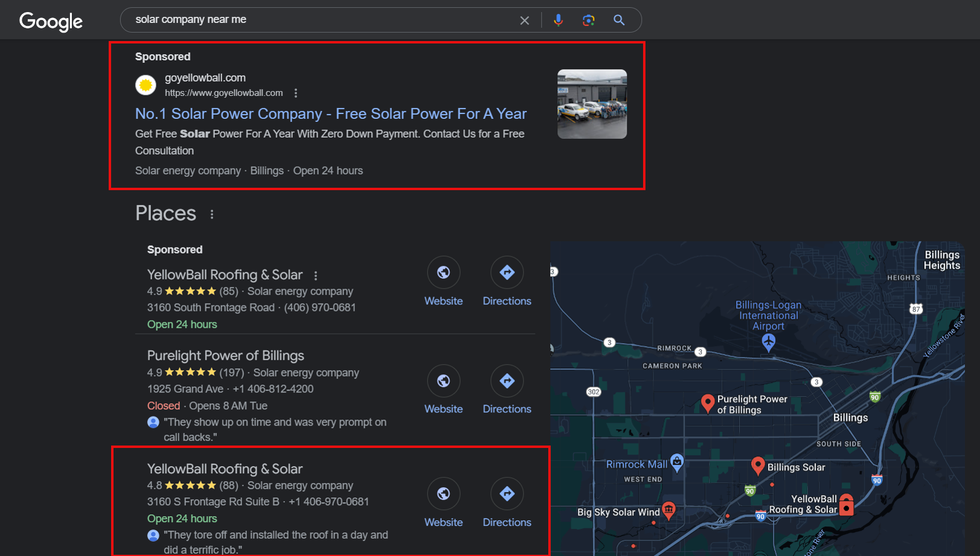
Task: Click Big Sky Solar Wind map pin
Action: pos(668,511)
